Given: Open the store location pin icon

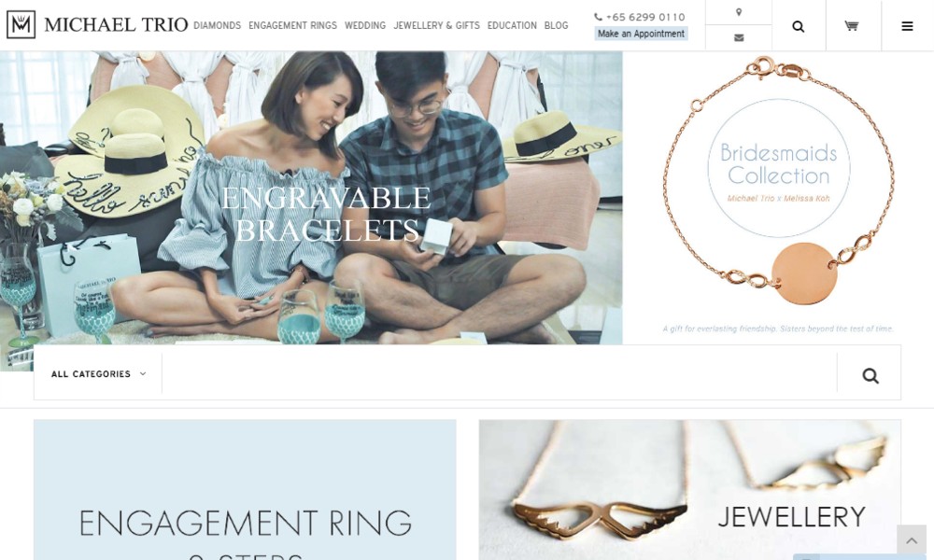Looking at the screenshot, I should click(x=739, y=12).
